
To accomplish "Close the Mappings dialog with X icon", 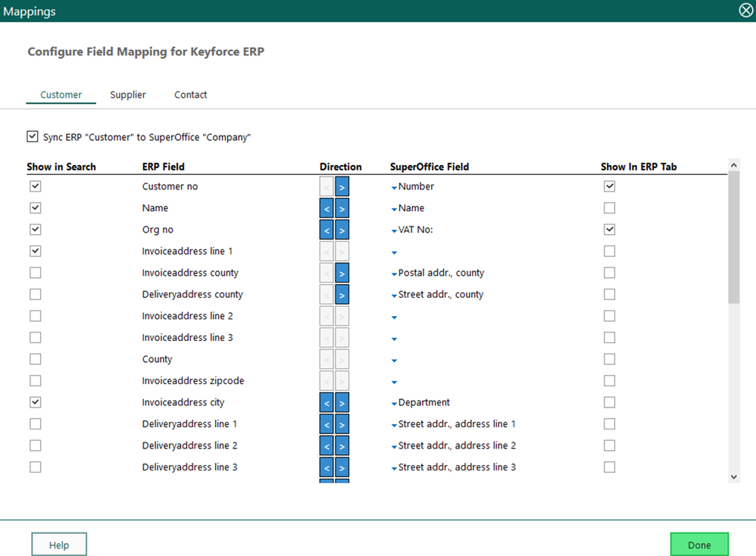I will coord(746,10).
